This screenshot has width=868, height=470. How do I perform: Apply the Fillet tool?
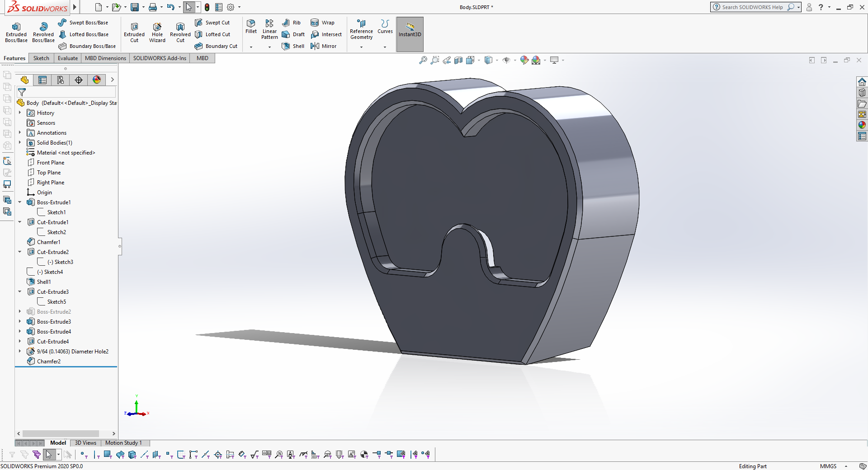point(251,27)
